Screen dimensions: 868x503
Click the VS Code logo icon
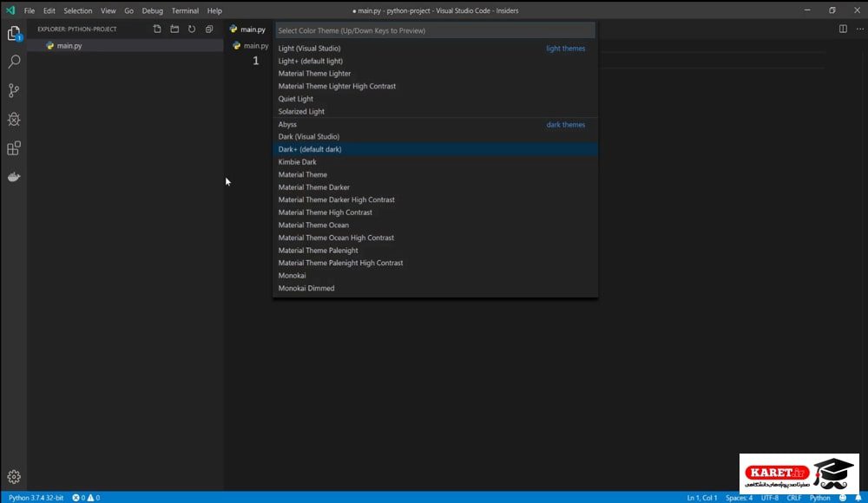[x=10, y=10]
